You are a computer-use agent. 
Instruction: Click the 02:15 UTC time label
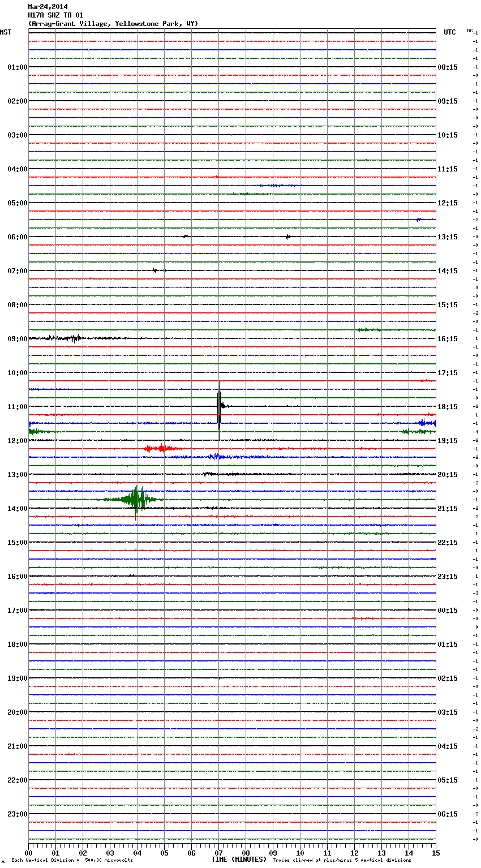pyautogui.click(x=448, y=678)
